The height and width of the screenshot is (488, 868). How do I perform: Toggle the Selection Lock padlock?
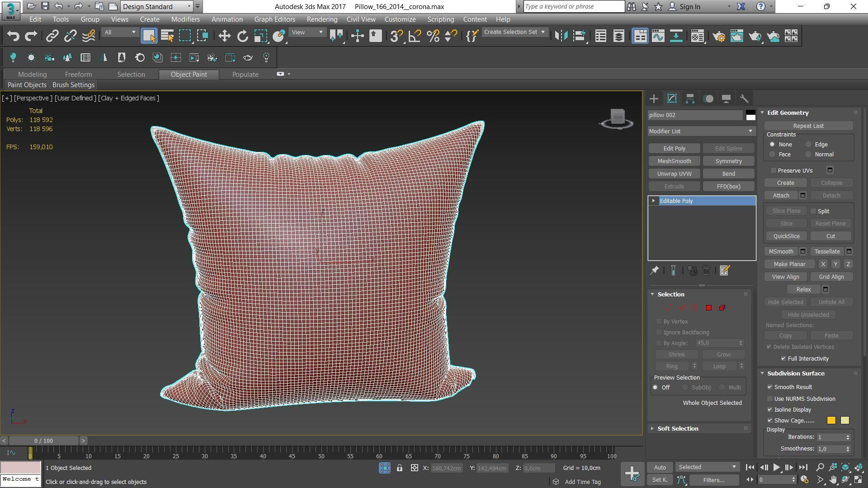400,468
